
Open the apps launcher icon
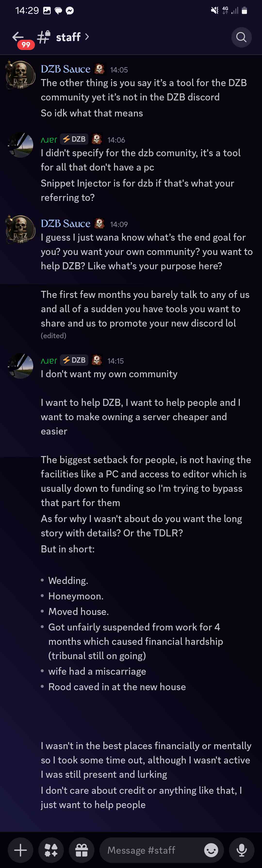tap(51, 850)
